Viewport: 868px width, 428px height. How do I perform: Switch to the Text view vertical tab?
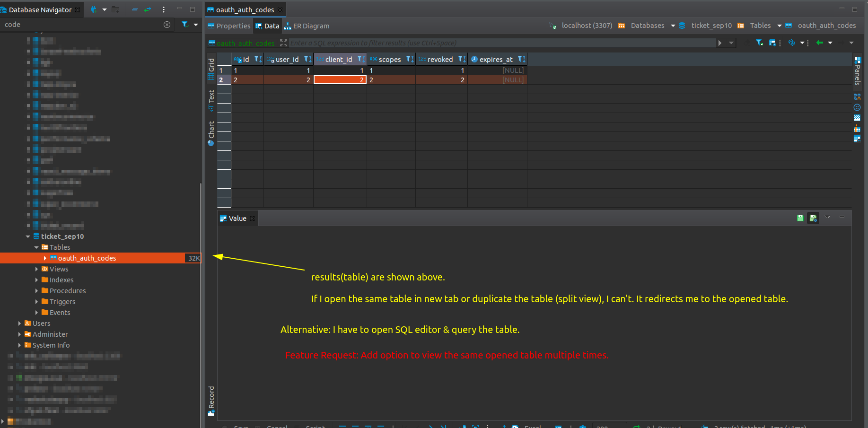pos(211,101)
